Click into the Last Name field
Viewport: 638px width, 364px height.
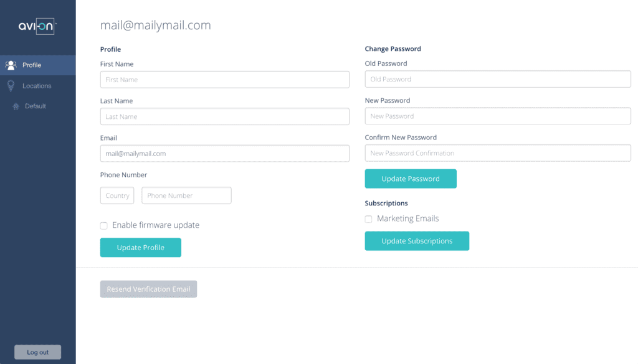point(224,116)
